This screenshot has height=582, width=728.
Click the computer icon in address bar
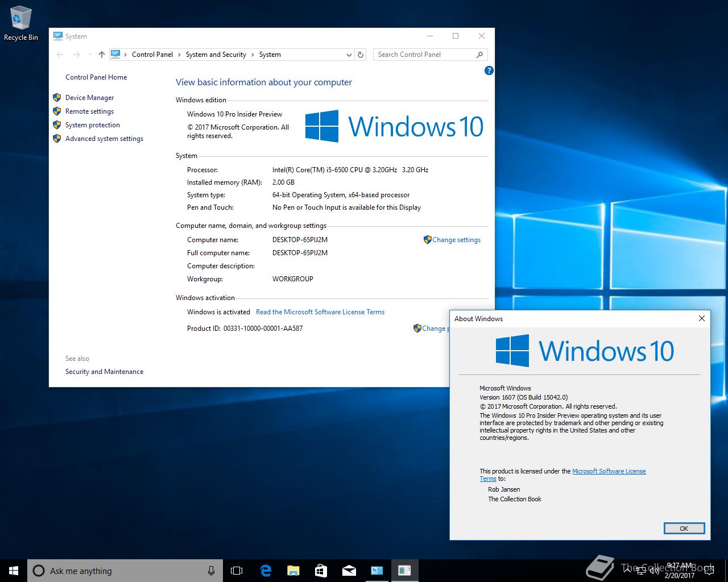point(115,54)
